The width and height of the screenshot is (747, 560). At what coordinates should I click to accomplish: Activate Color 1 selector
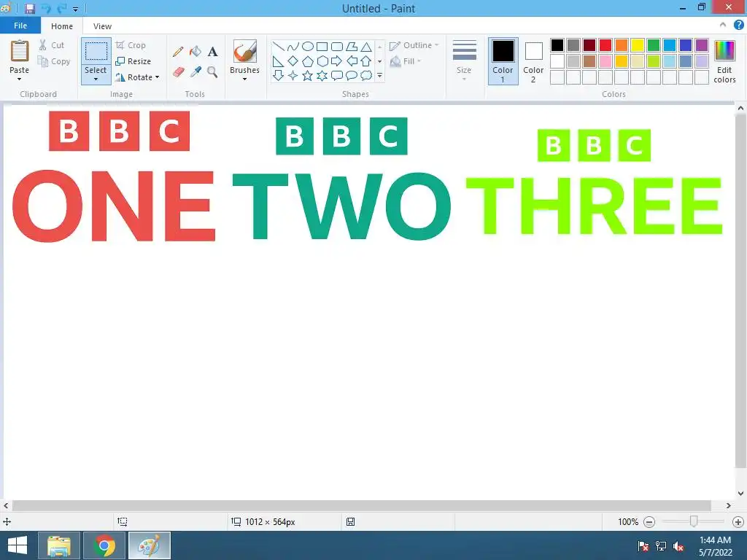(503, 61)
